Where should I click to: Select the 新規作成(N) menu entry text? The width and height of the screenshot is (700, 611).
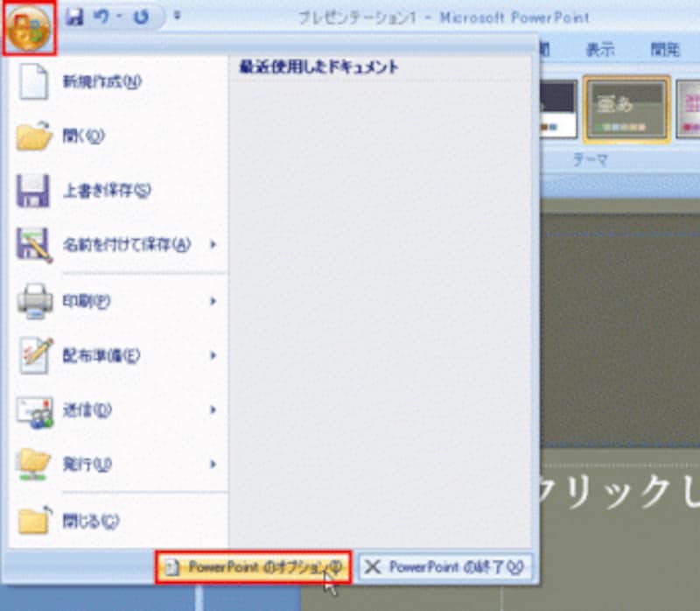click(102, 81)
